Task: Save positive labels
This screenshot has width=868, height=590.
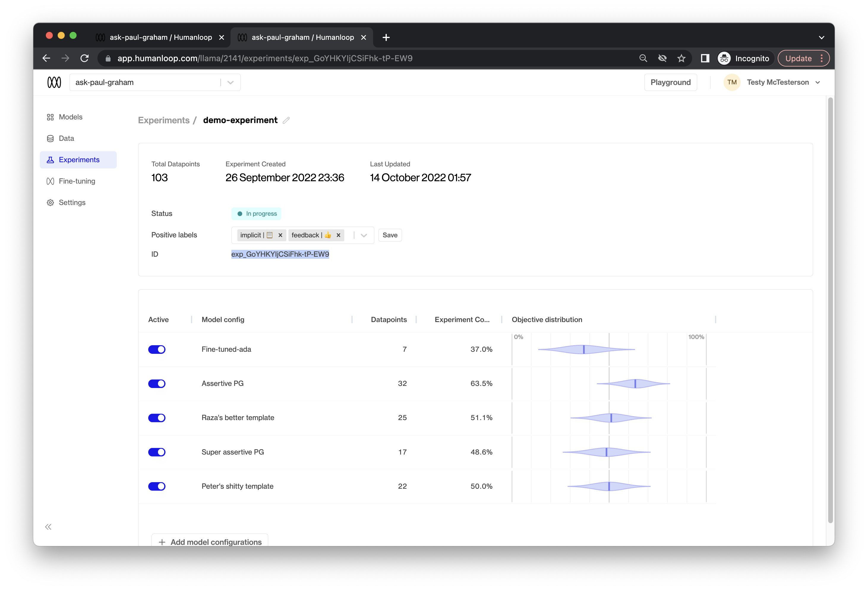Action: [390, 235]
